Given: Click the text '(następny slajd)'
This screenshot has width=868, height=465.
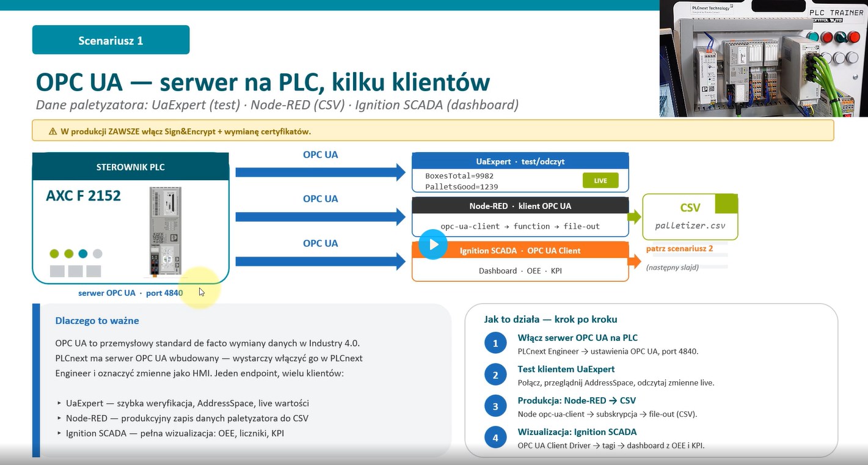Looking at the screenshot, I should (673, 267).
